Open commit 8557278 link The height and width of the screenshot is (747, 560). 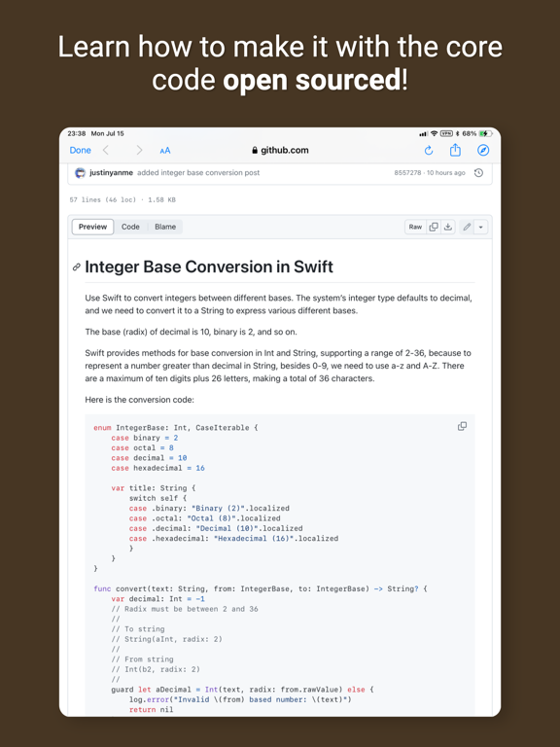[x=407, y=173]
